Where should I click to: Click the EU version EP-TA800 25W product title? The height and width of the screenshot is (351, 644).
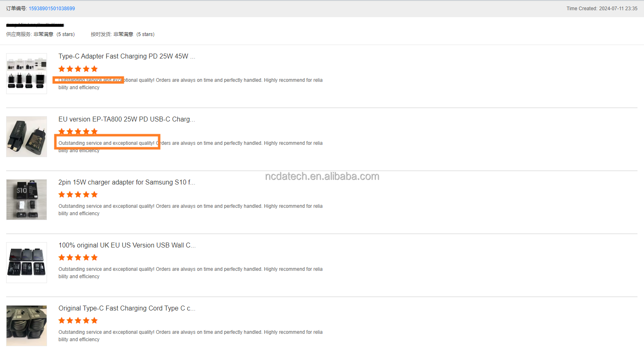click(x=127, y=119)
